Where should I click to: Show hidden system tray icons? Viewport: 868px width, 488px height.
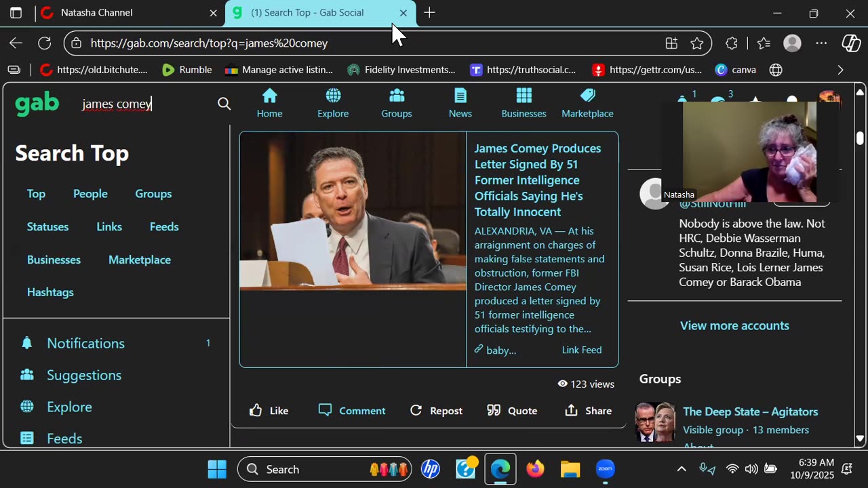682,469
